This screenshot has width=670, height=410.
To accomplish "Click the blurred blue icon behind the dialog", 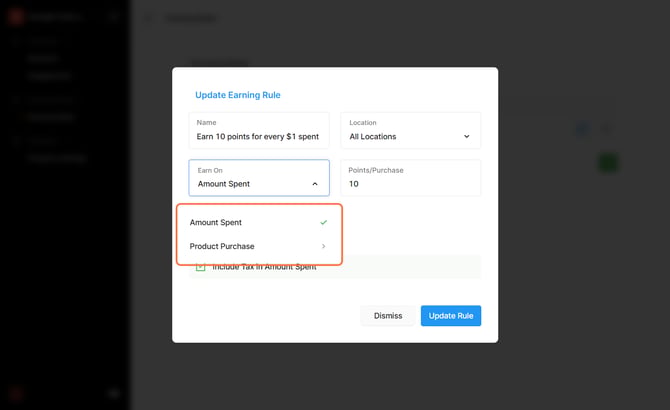I will point(582,129).
